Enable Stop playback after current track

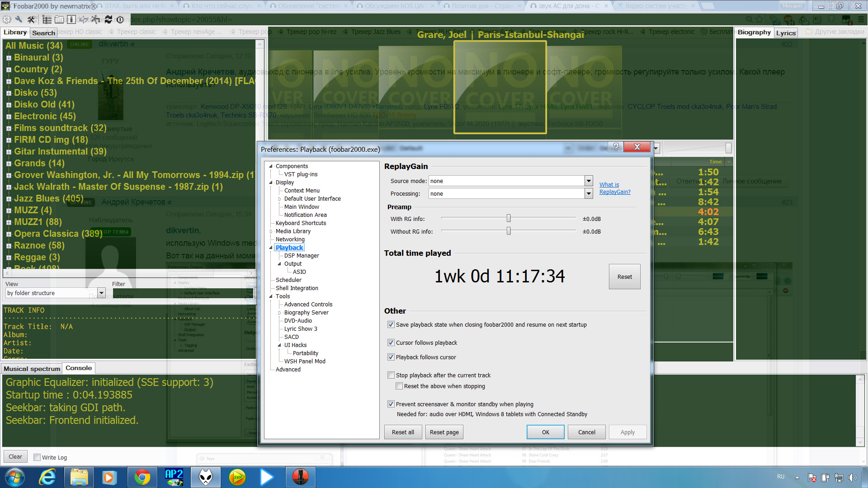pos(391,375)
